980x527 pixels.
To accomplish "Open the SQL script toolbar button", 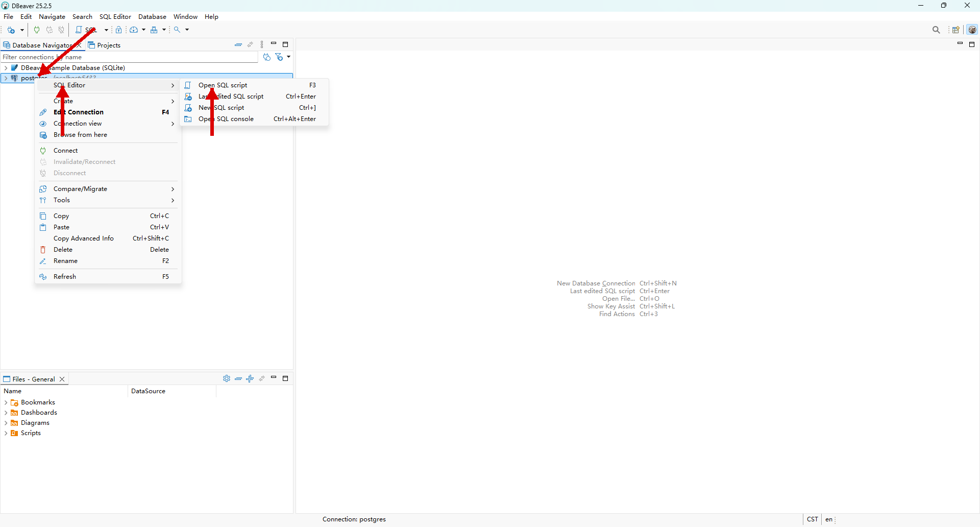I will (86, 30).
